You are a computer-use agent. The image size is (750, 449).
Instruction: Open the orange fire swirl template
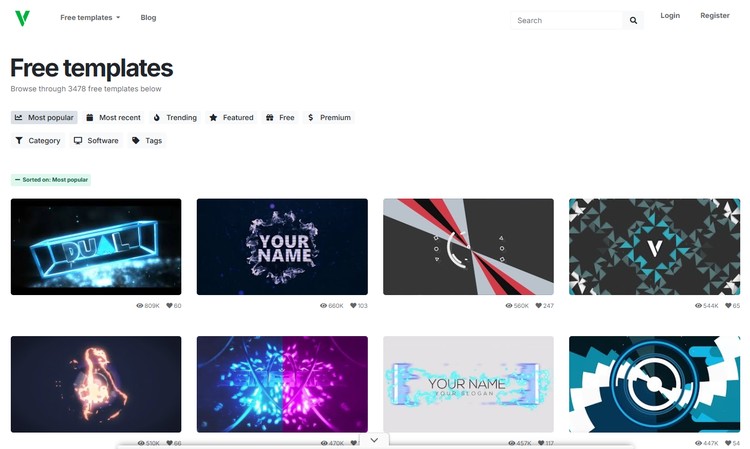pos(96,384)
